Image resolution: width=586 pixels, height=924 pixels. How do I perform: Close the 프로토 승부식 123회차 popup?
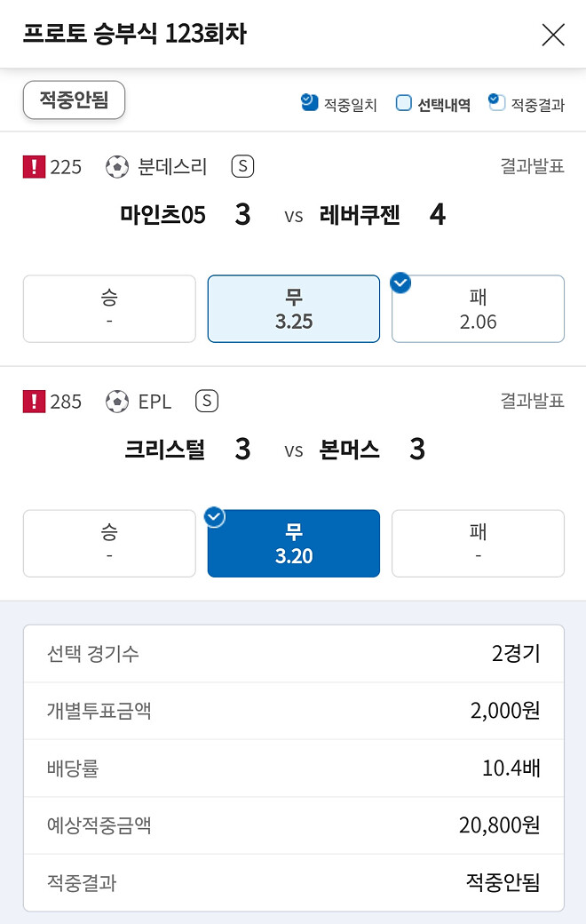point(553,35)
